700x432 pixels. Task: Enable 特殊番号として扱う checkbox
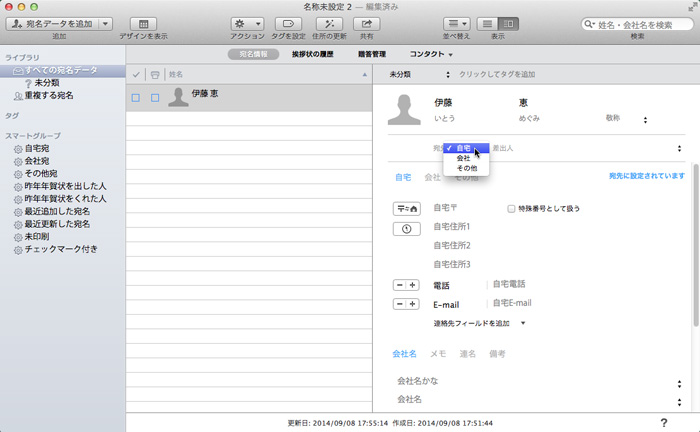click(x=512, y=209)
